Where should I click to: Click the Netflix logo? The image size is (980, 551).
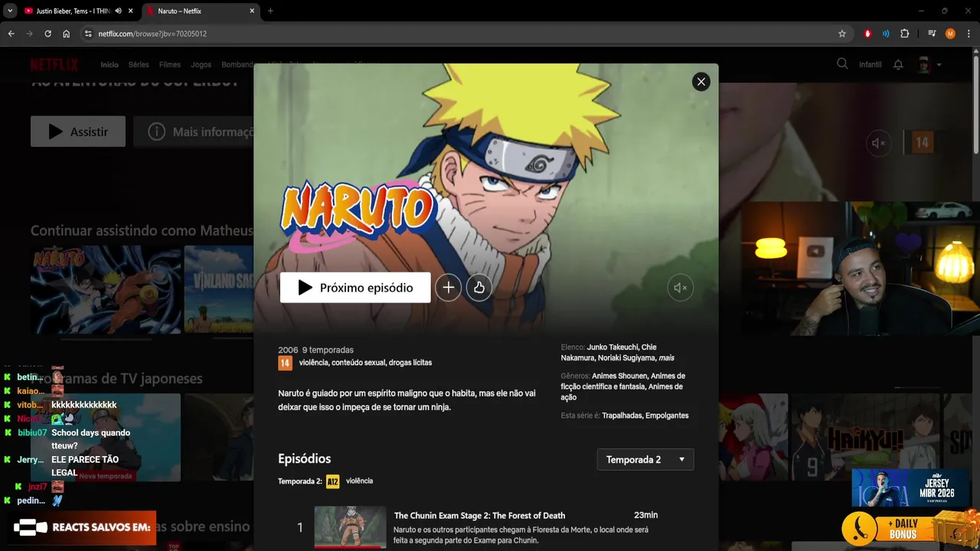(x=54, y=64)
